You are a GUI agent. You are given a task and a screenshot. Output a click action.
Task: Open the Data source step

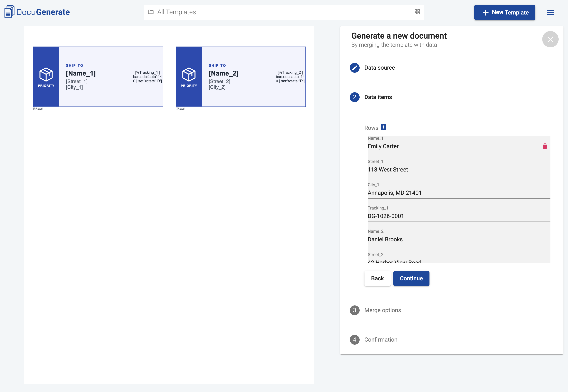pyautogui.click(x=379, y=68)
